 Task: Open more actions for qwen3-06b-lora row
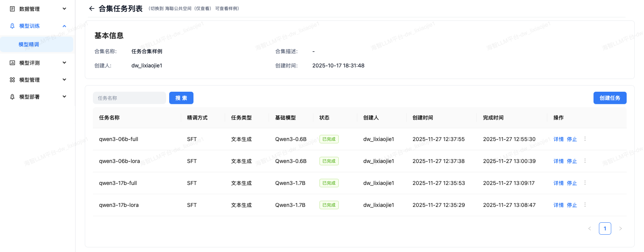585,161
